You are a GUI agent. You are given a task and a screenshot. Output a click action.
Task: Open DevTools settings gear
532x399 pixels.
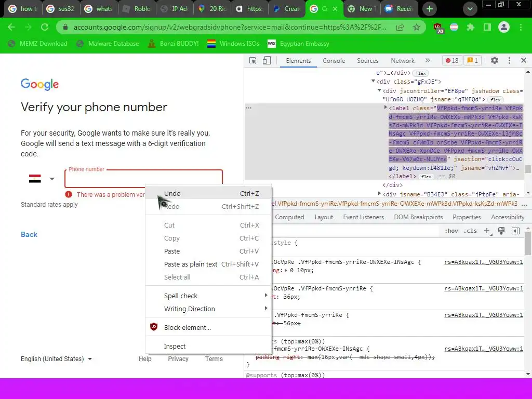pyautogui.click(x=495, y=60)
